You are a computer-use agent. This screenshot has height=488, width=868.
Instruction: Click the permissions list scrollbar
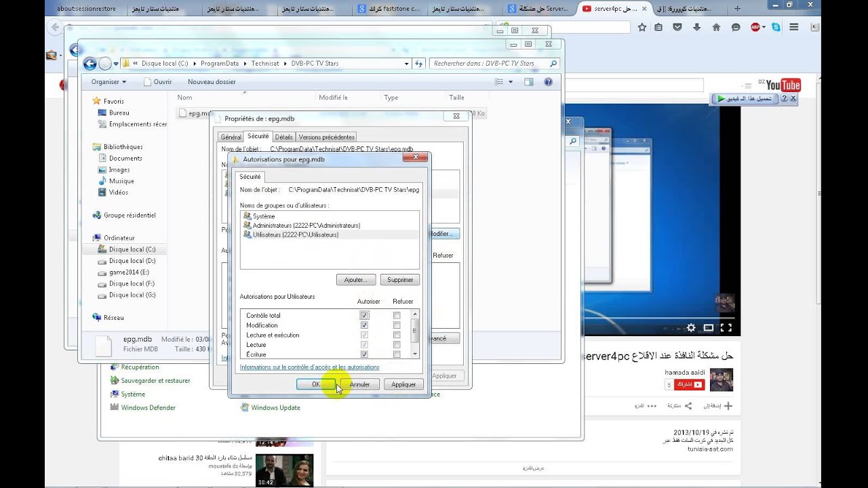pos(415,334)
